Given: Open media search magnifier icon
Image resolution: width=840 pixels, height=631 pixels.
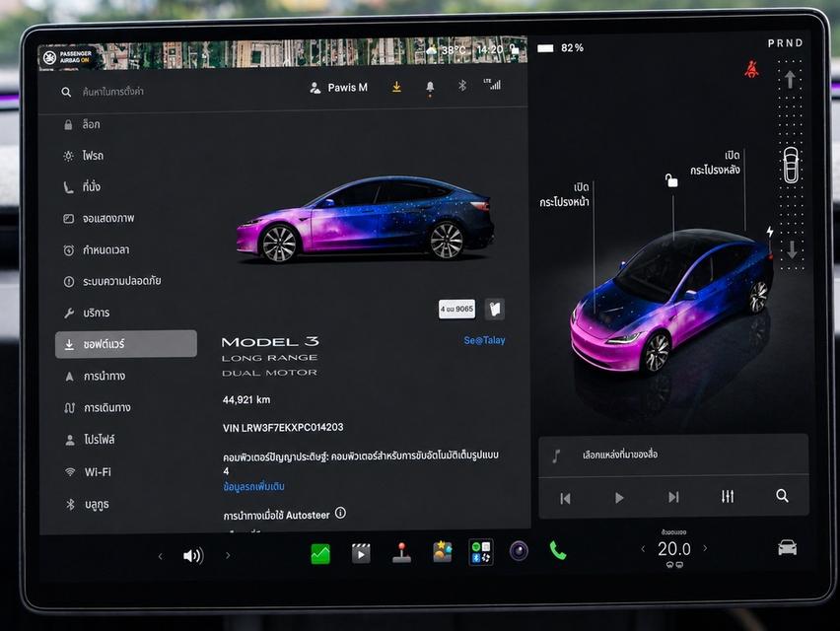Looking at the screenshot, I should (782, 496).
